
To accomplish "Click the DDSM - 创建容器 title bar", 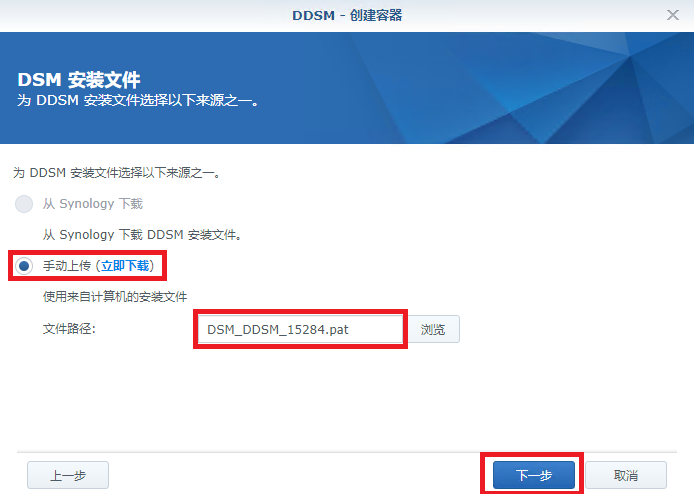I will (347, 15).
